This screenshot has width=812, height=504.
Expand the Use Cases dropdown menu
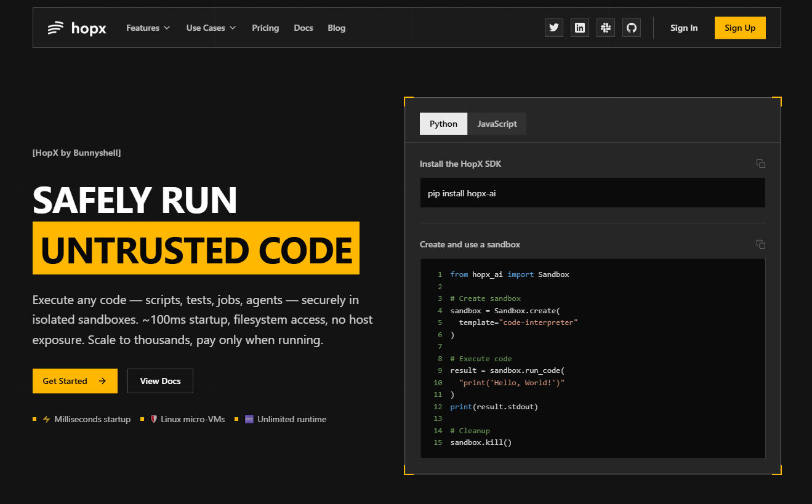point(211,28)
